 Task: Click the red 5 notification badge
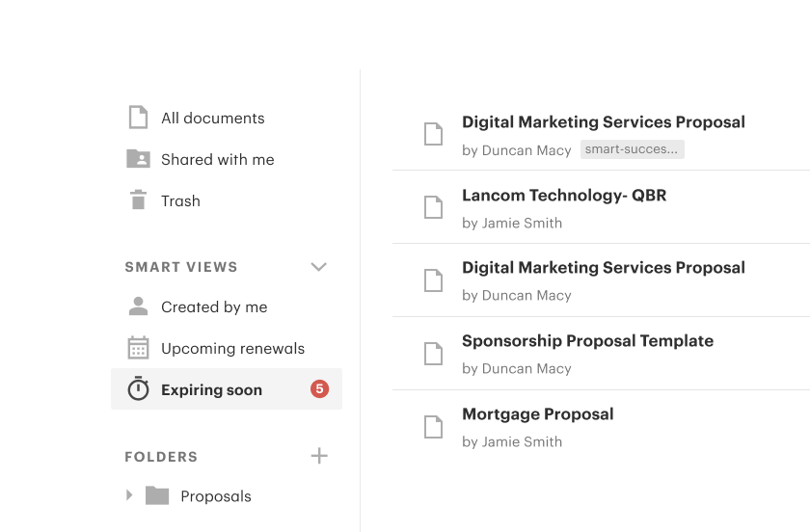319,389
